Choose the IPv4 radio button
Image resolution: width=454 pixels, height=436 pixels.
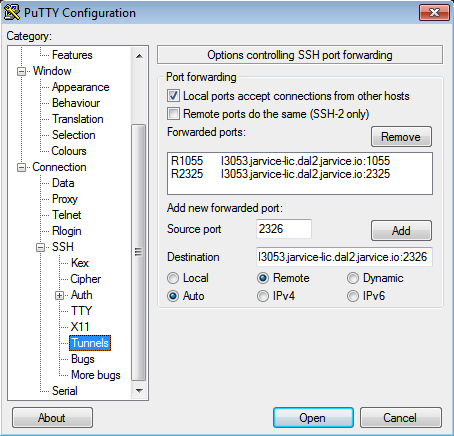coord(263,296)
